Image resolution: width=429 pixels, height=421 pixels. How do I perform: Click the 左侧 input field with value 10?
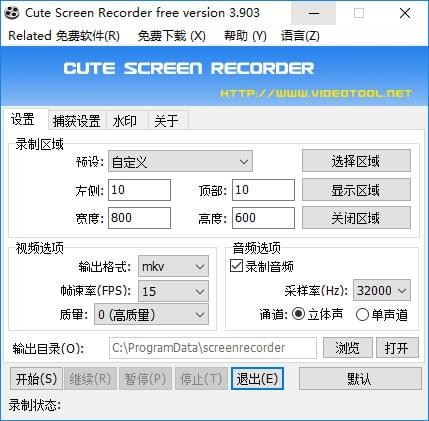click(139, 190)
